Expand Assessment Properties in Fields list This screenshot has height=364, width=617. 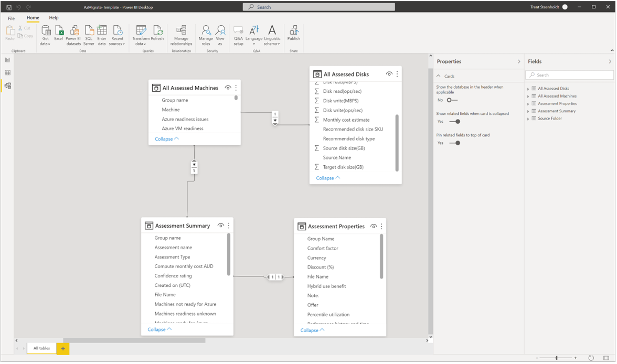coord(528,104)
